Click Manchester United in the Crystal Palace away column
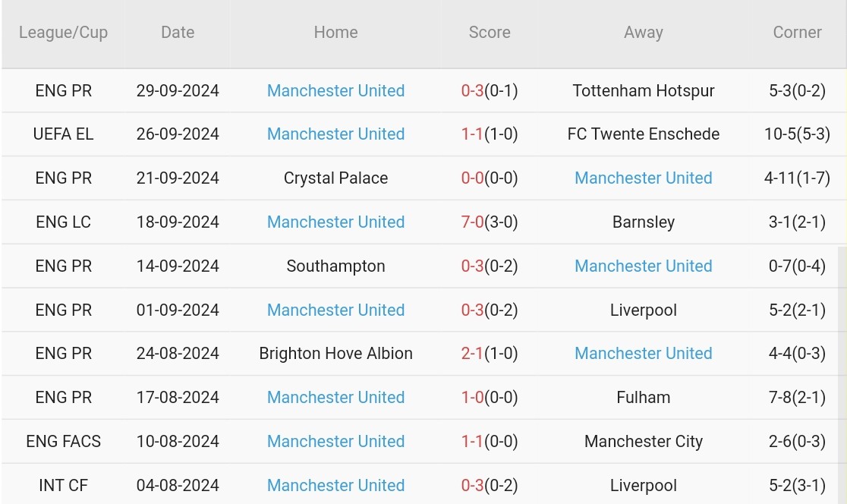The image size is (847, 504). (644, 178)
